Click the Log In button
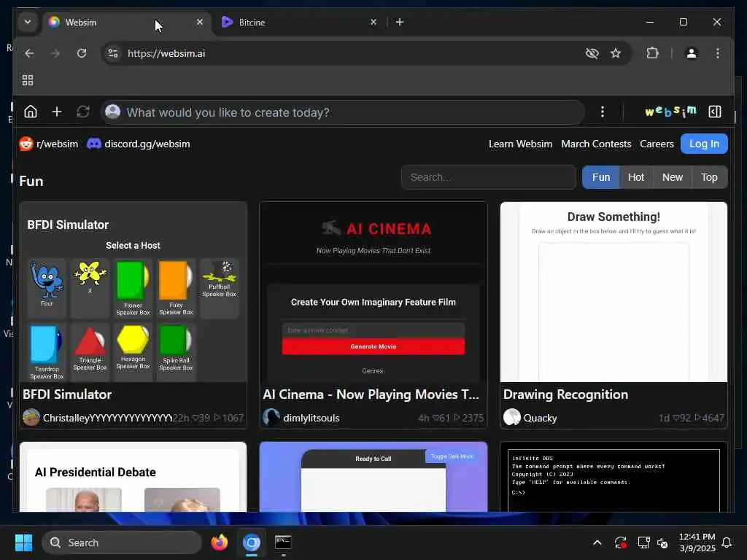The image size is (747, 560). (704, 144)
